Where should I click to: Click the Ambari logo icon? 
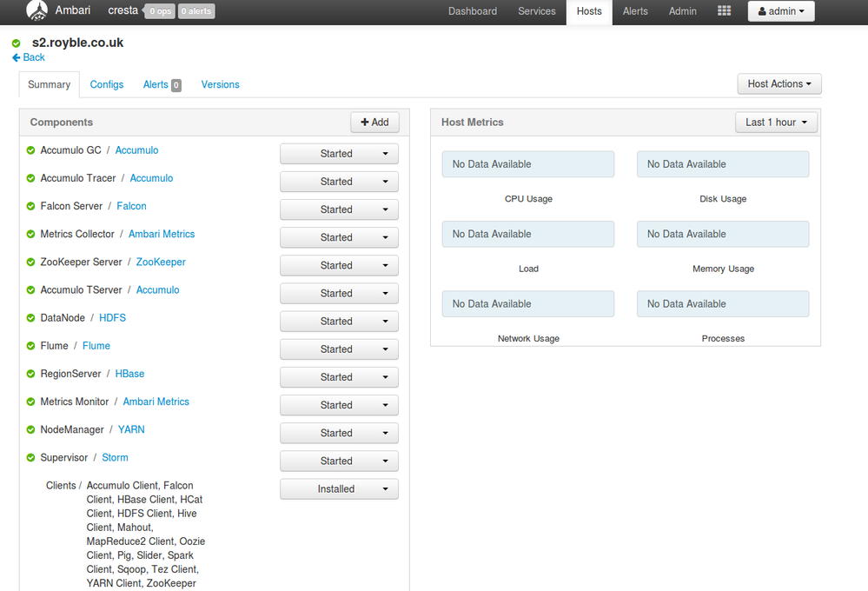click(36, 11)
